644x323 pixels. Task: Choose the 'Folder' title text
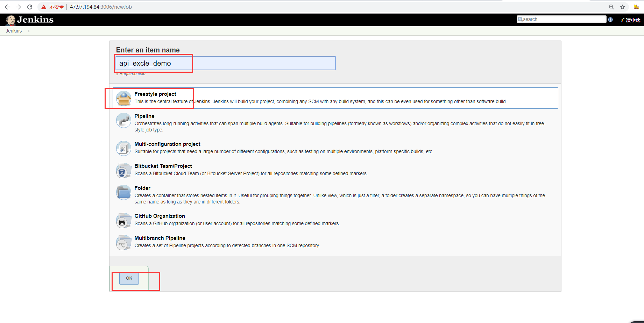[142, 188]
